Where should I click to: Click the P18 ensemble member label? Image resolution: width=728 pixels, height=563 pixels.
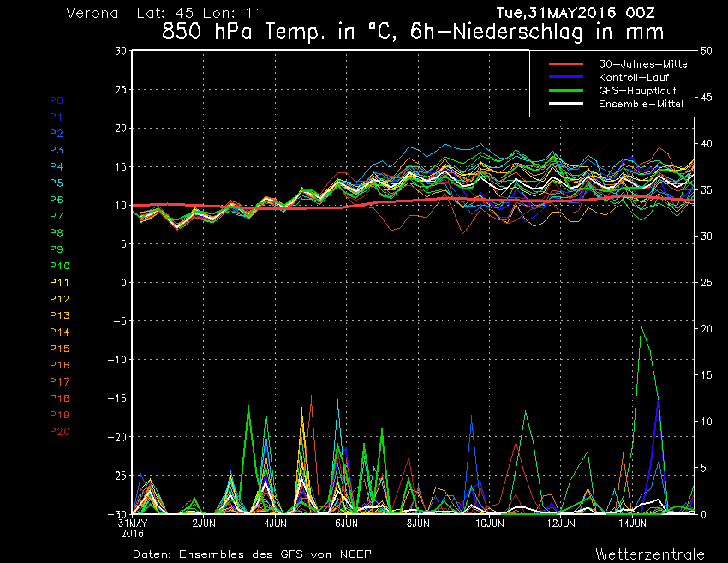(59, 398)
